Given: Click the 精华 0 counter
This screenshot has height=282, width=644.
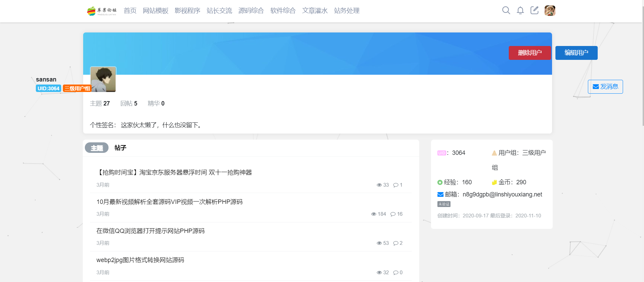Looking at the screenshot, I should click(x=156, y=103).
